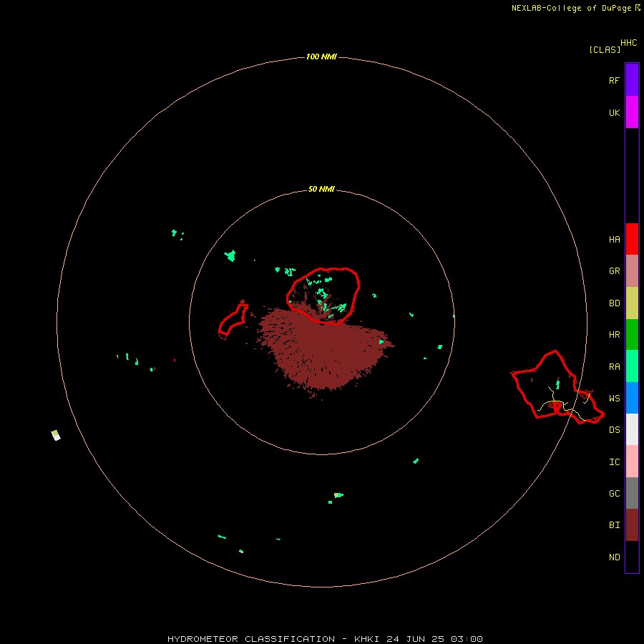644x644 pixels.
Task: Click the RA light green legend swatch
Action: [x=632, y=366]
